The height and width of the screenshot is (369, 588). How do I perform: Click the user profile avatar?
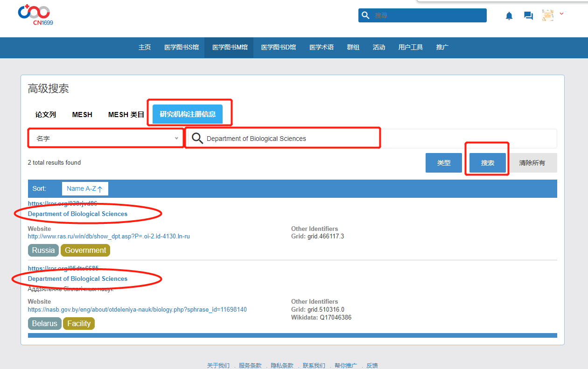pyautogui.click(x=547, y=15)
